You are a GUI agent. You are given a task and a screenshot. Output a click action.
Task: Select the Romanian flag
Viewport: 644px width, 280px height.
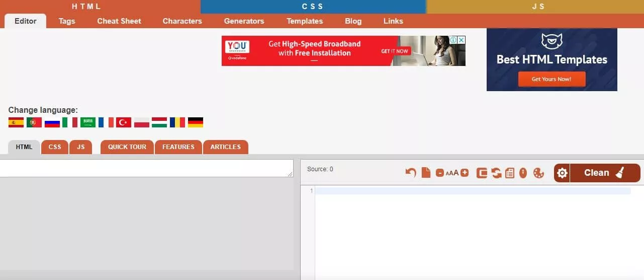click(x=177, y=122)
